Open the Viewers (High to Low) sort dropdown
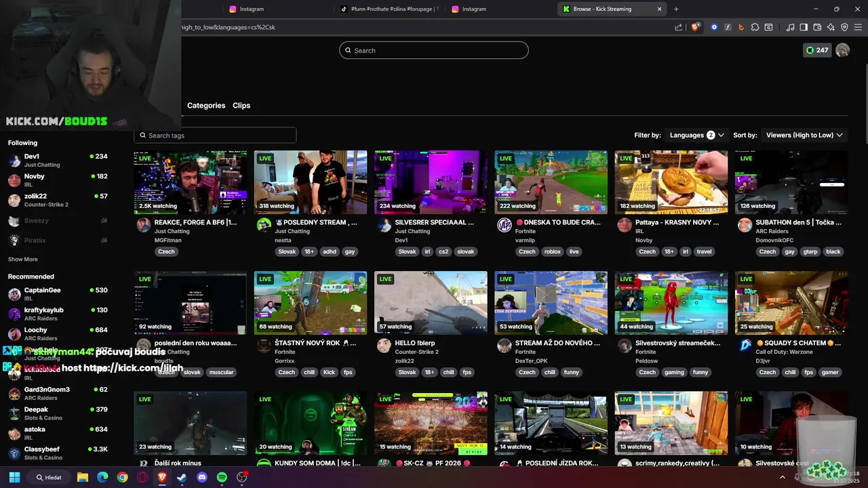This screenshot has height=488, width=868. point(804,135)
